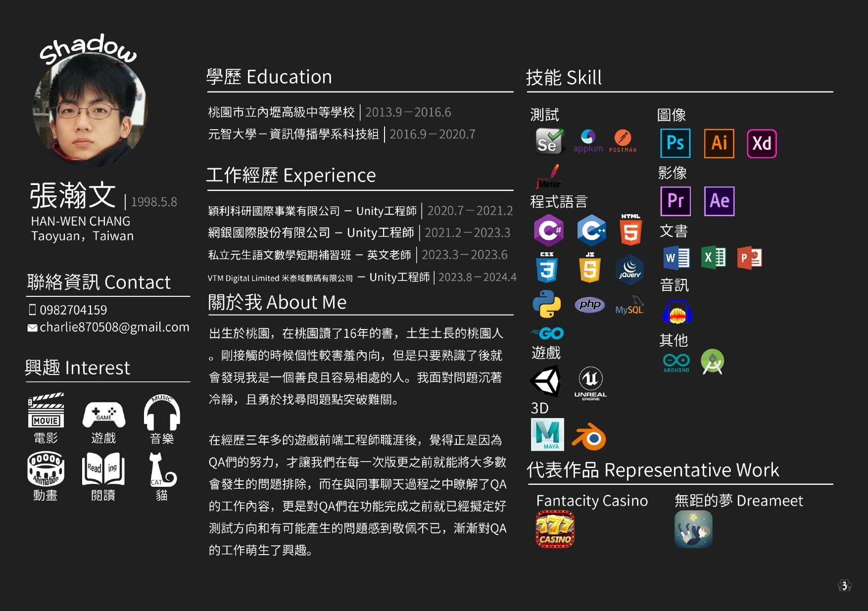
Task: Select the 無距的夢 Dreameet title
Action: [x=738, y=501]
